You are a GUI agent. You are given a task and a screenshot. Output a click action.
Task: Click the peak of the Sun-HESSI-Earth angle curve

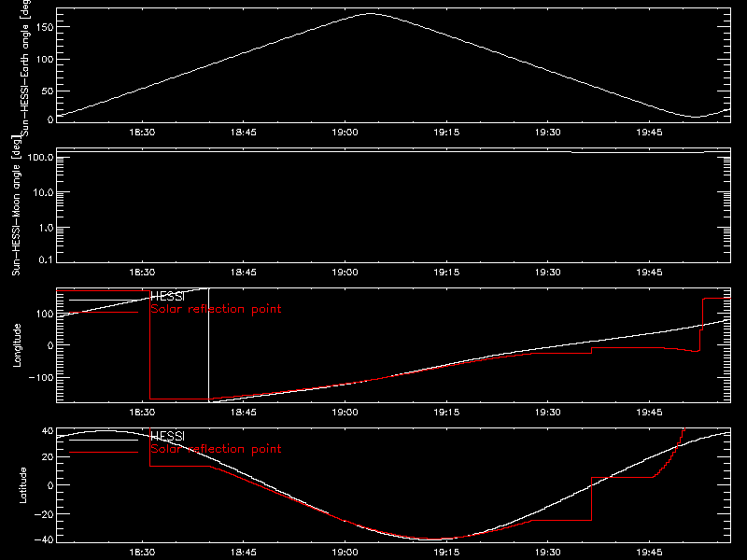tap(371, 14)
